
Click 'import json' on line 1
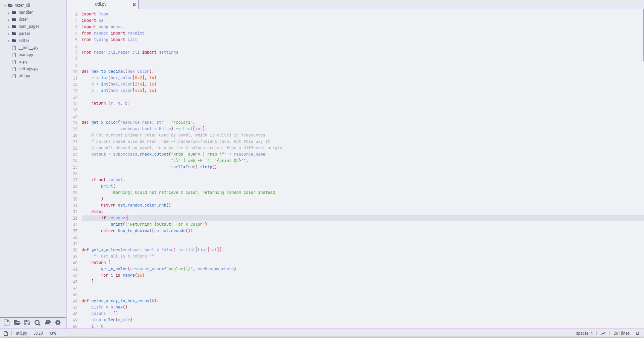point(95,14)
